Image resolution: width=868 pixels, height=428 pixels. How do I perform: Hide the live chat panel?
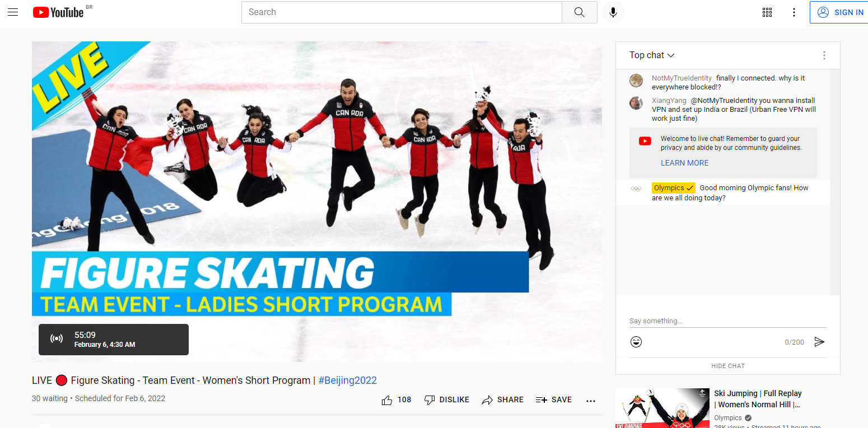[727, 366]
